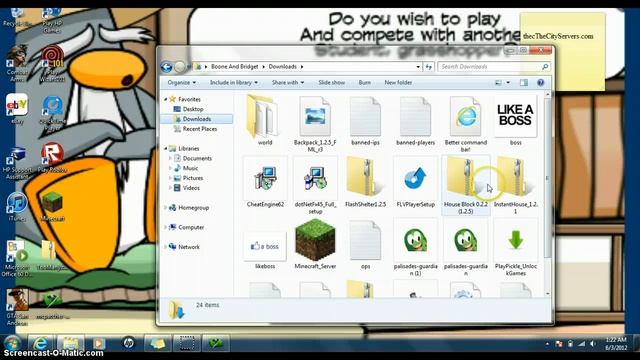The height and width of the screenshot is (360, 640).
Task: Open the Play Roblox desktop shortcut
Action: pos(52,158)
